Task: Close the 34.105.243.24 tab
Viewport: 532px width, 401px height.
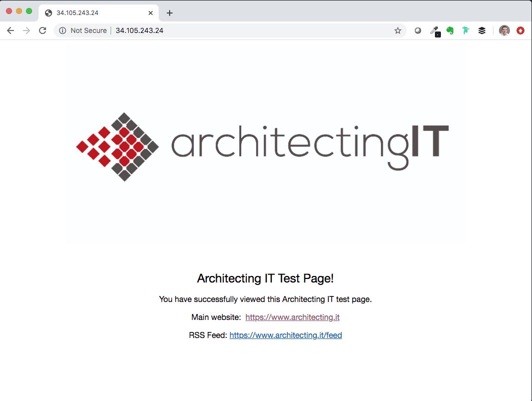Action: pos(151,13)
